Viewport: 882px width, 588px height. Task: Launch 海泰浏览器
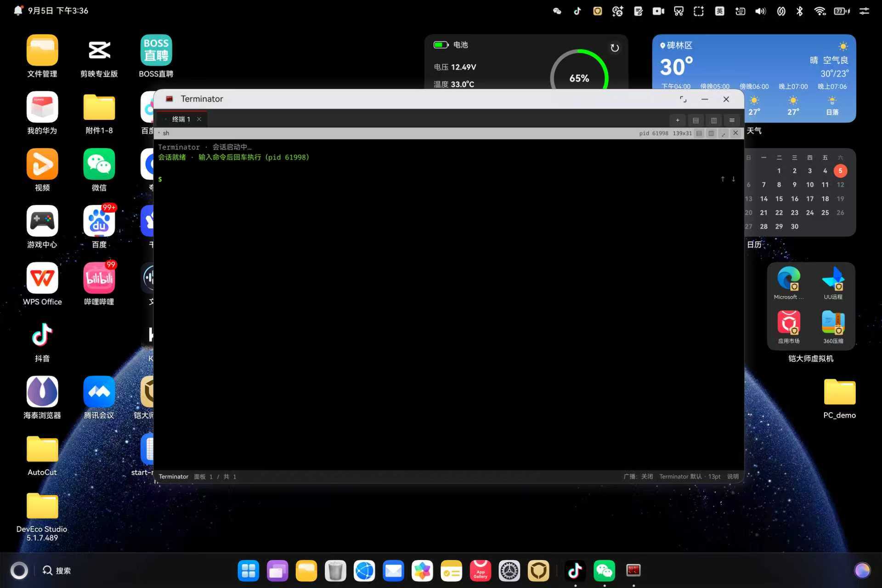(42, 398)
